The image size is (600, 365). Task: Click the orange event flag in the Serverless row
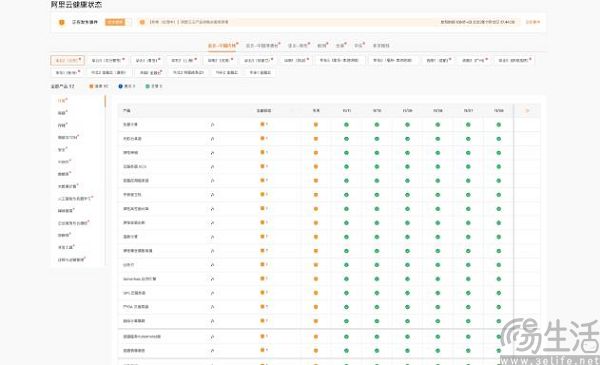263,279
